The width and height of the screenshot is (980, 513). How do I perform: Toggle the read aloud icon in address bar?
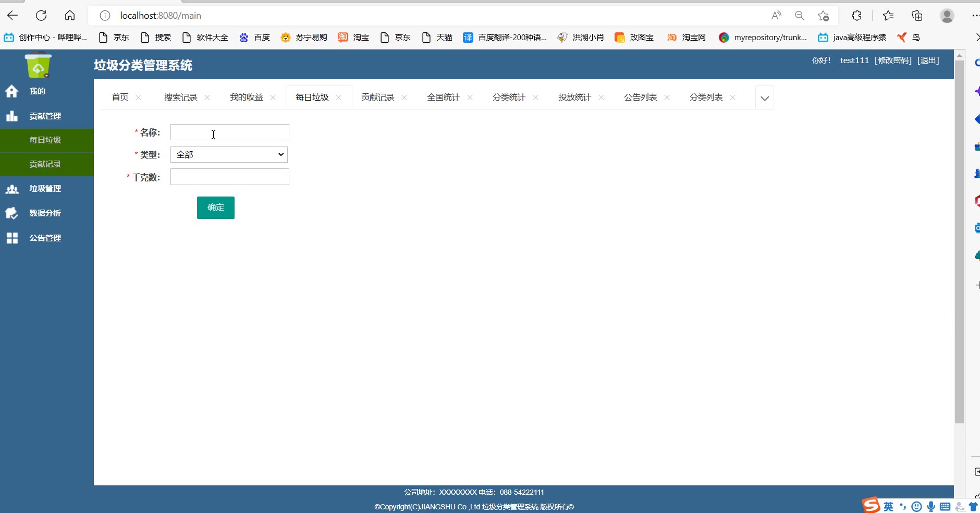point(776,16)
